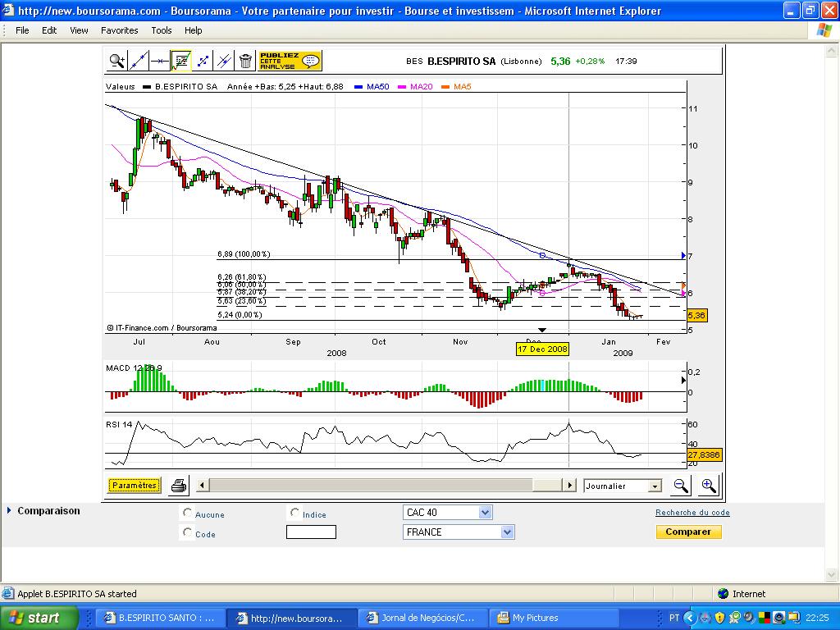
Task: Open the Paramètres settings button
Action: click(x=134, y=486)
